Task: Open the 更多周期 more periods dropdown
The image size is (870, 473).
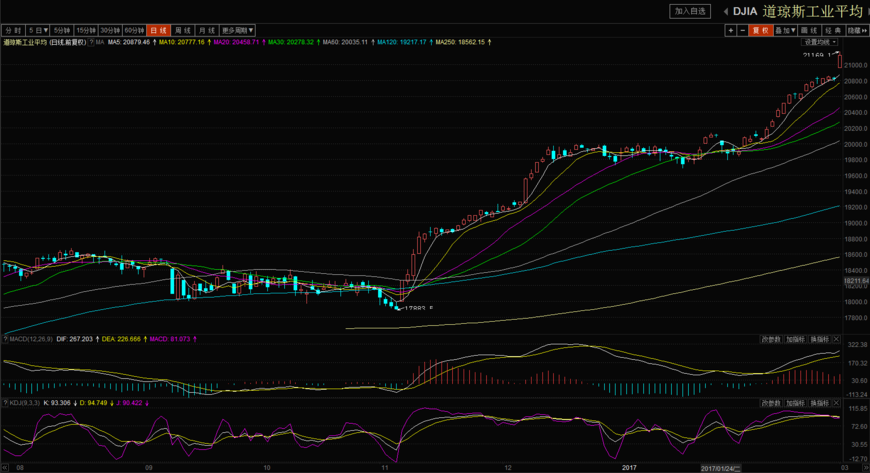Action: click(237, 31)
